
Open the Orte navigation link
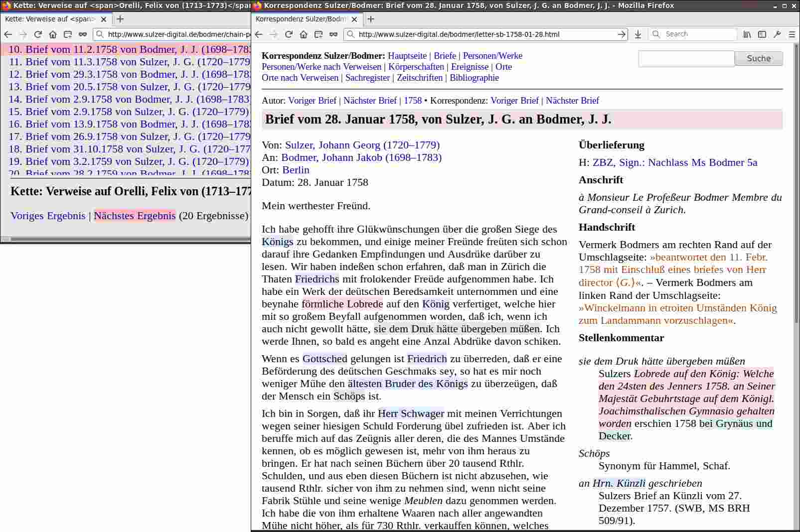[x=503, y=67]
